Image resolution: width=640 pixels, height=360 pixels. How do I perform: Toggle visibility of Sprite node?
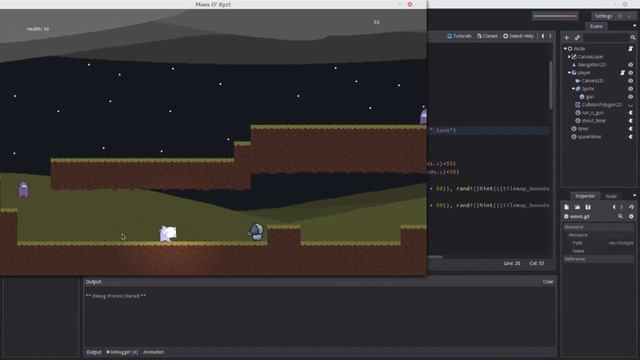point(631,89)
